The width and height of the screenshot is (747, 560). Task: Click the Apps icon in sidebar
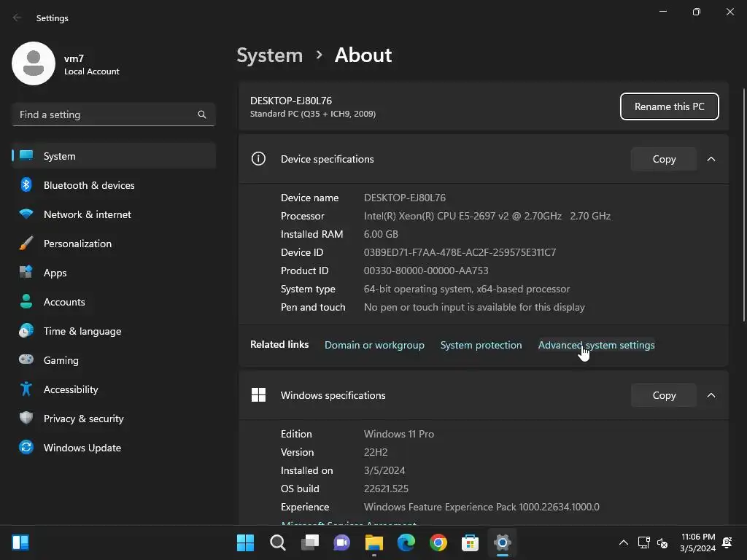26,273
